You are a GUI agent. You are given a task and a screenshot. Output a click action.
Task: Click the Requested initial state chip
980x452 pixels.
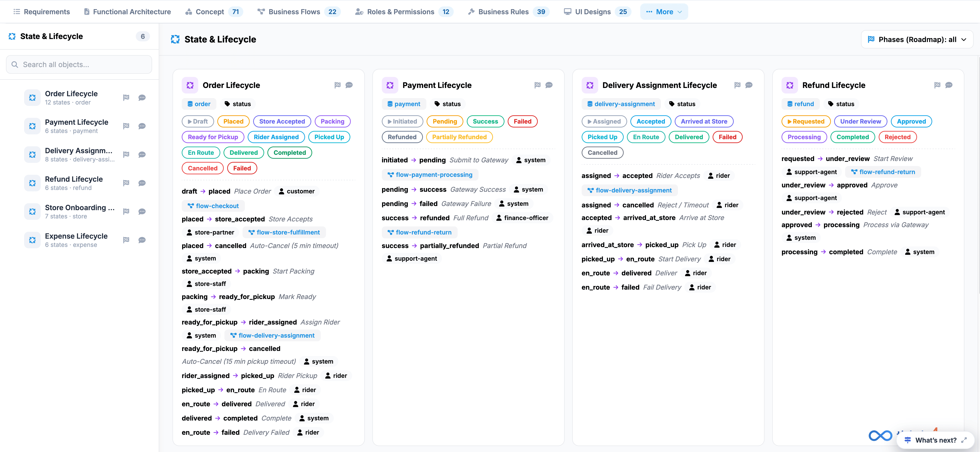(806, 121)
